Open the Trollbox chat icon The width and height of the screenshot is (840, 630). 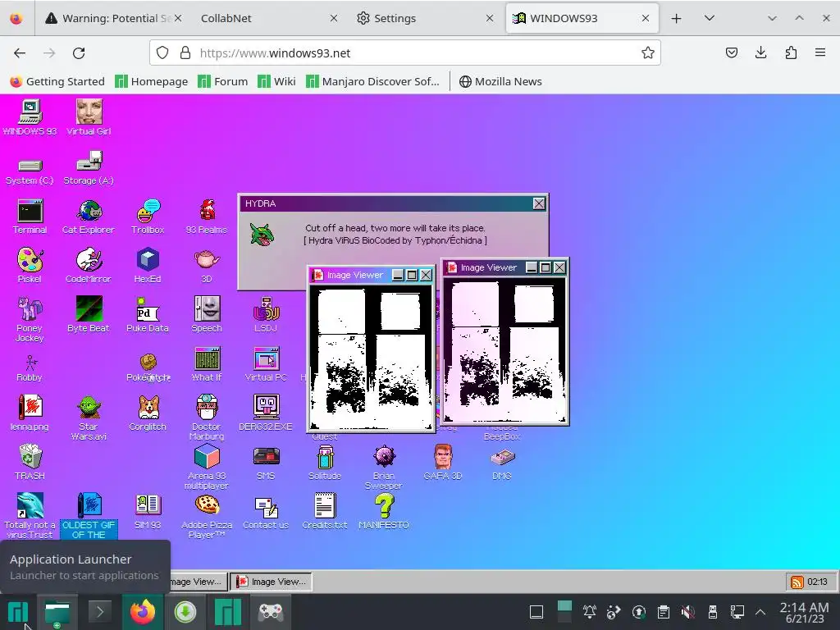pos(148,217)
